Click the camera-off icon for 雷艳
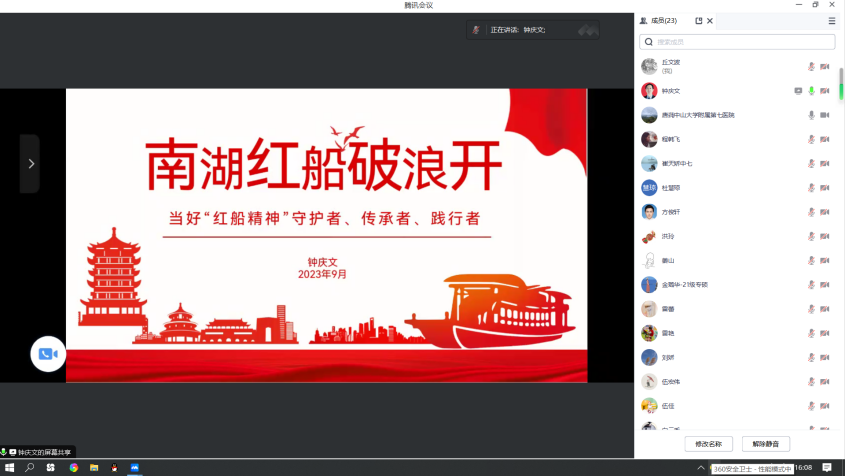The height and width of the screenshot is (476, 845). (825, 333)
